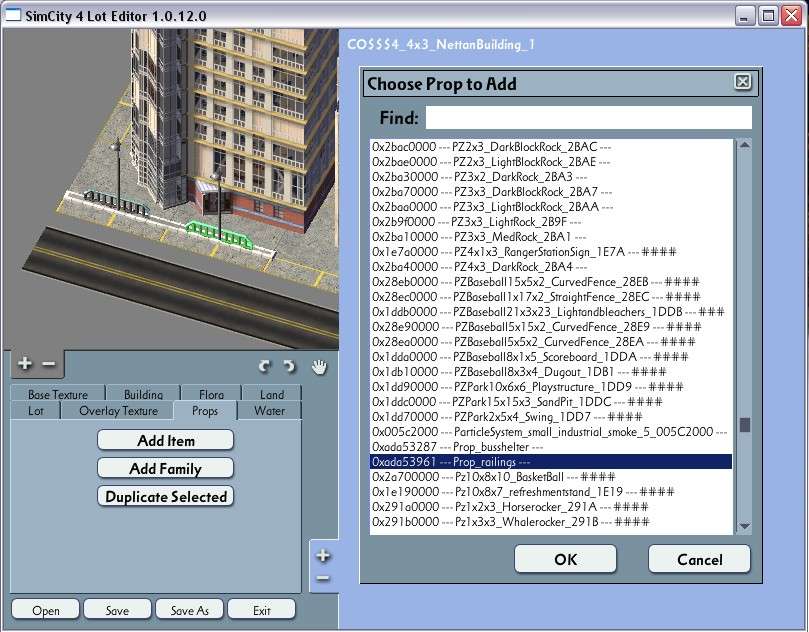Click the Save button
The width and height of the screenshot is (809, 632).
[117, 610]
